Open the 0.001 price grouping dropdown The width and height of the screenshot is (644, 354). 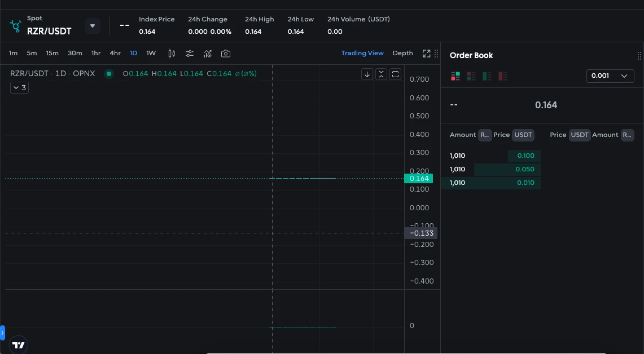[610, 76]
